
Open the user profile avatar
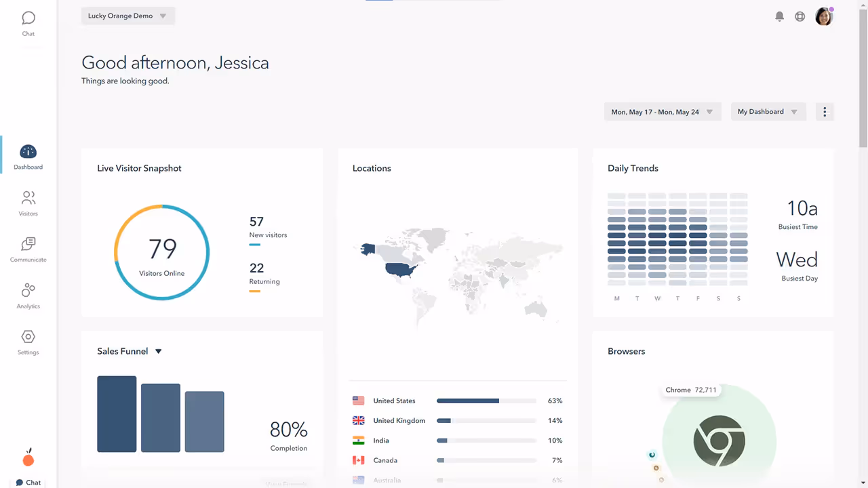pos(824,16)
